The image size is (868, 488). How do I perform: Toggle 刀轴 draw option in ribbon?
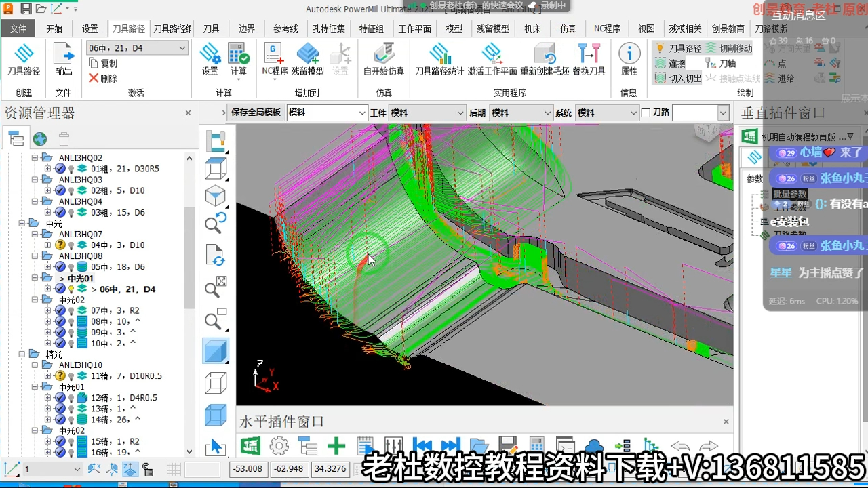[721, 63]
